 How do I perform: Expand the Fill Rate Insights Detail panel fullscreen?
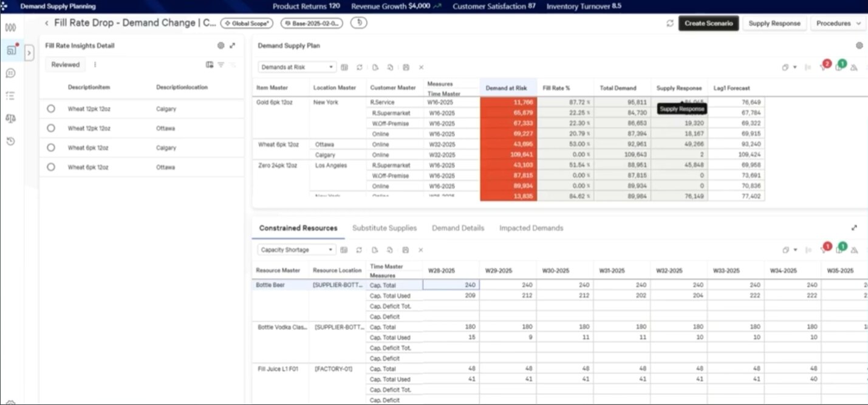[x=233, y=46]
